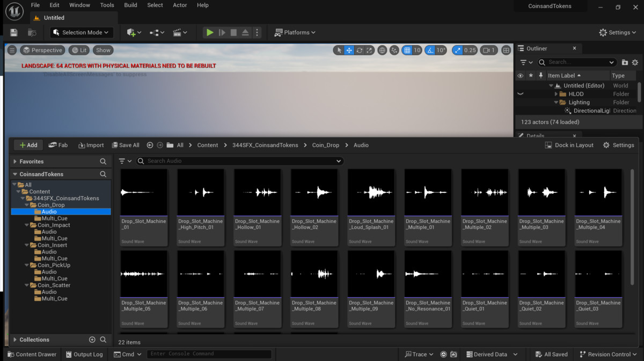Open the Actor menu
The width and height of the screenshot is (644, 361).
pos(180,5)
